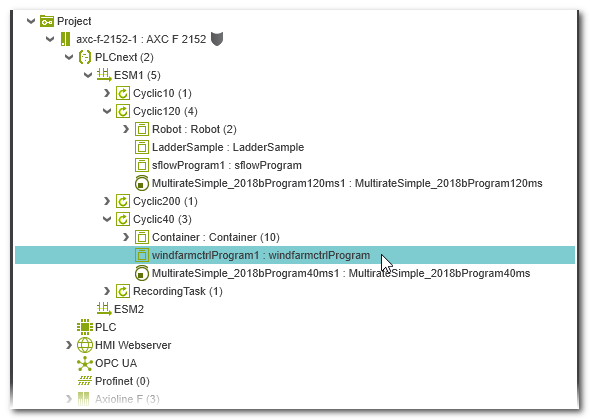Expand the Cyclic10 task node
Image resolution: width=590 pixels, height=420 pixels.
[x=107, y=93]
